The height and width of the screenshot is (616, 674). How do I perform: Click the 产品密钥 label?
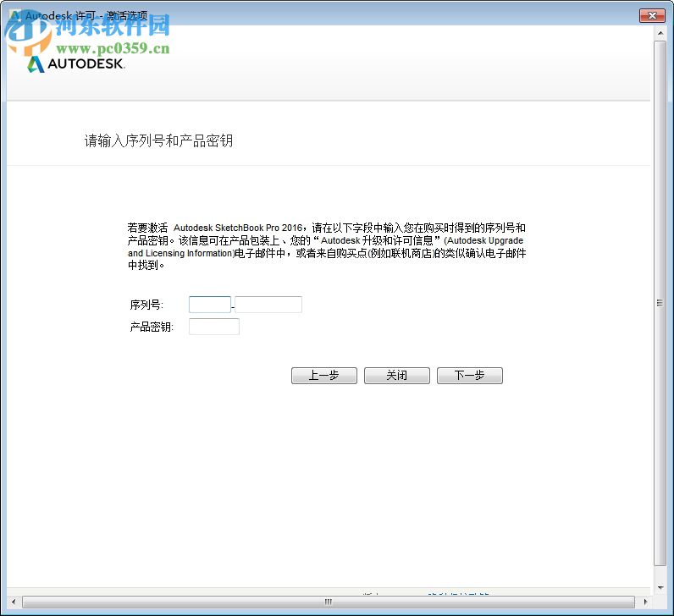pos(152,327)
